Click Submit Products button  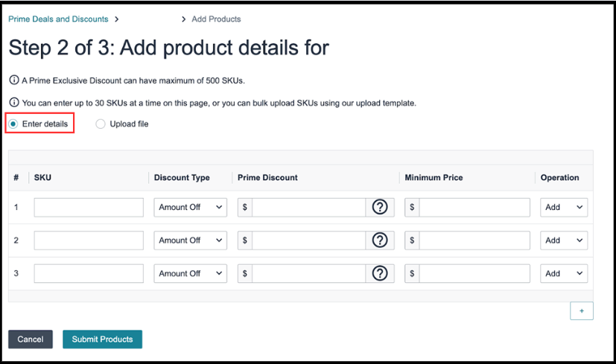[102, 339]
